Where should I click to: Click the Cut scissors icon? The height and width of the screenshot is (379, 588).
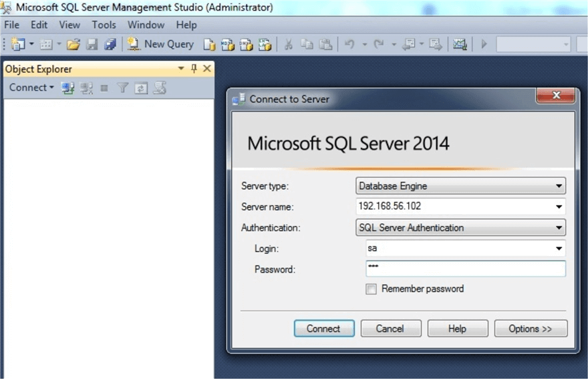[x=289, y=45]
